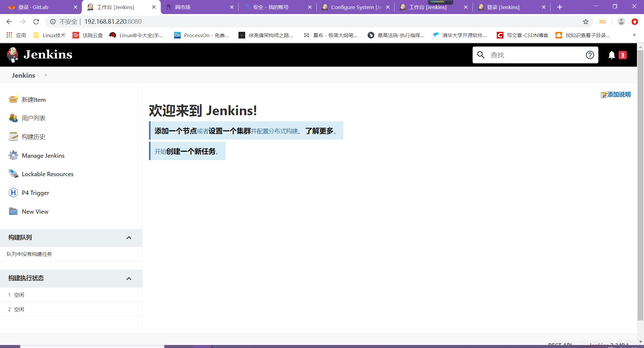Click the red browser update icon
Screen dimensions: 644x348
635,21
